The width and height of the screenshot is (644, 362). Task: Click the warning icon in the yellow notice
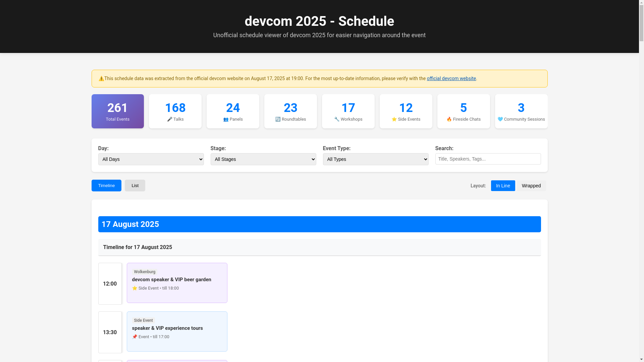tap(101, 79)
